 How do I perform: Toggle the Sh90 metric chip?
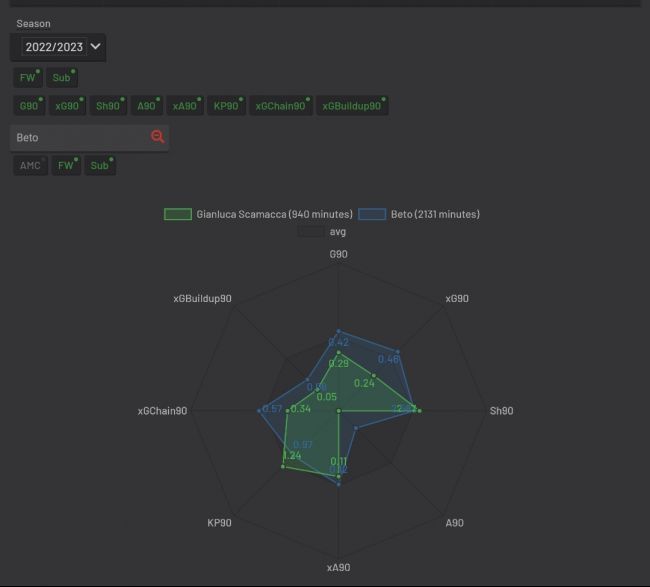point(108,106)
